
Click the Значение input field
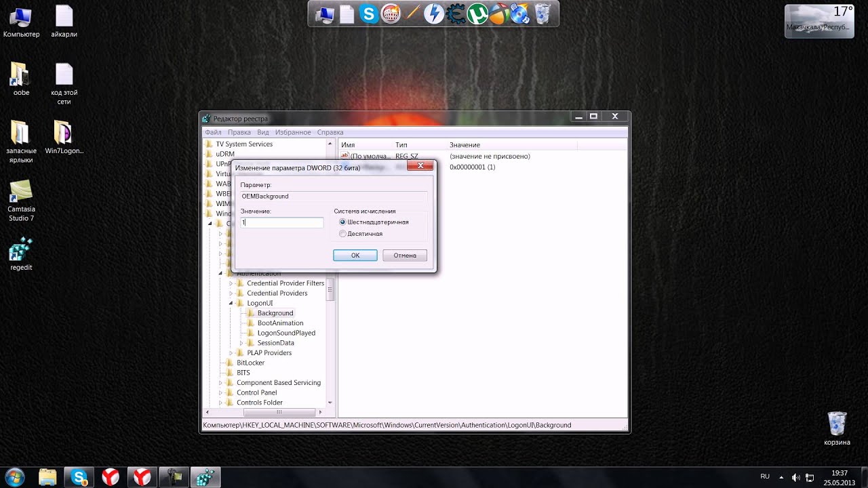click(281, 222)
